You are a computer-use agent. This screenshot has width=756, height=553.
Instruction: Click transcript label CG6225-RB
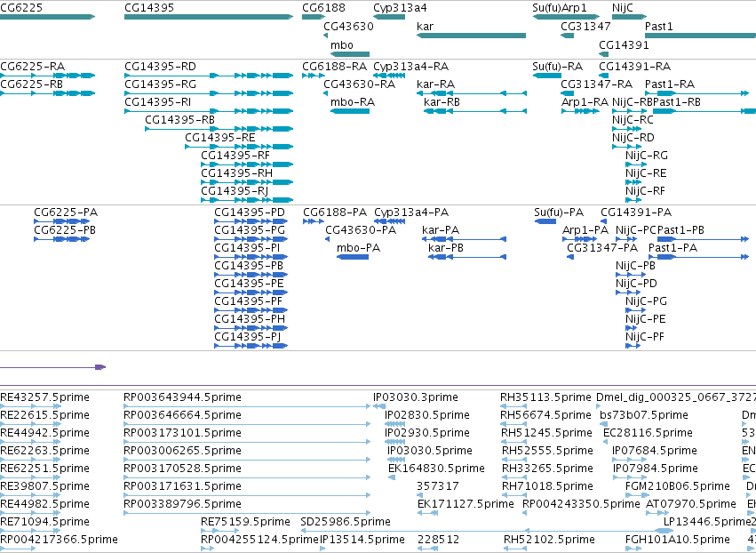click(x=31, y=84)
